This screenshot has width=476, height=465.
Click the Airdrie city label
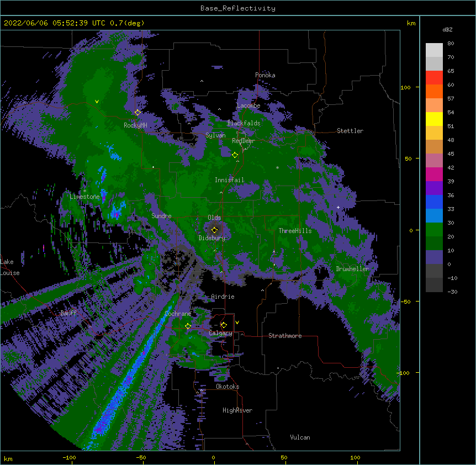[223, 297]
